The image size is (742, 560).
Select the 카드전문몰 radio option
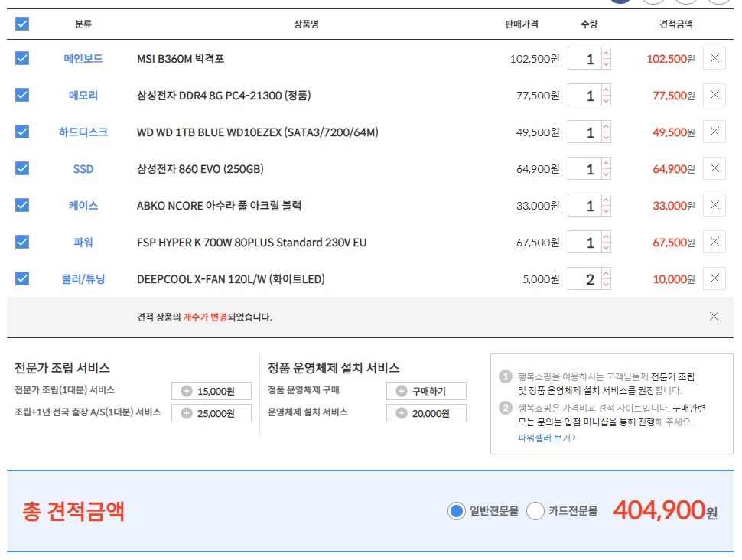[535, 511]
